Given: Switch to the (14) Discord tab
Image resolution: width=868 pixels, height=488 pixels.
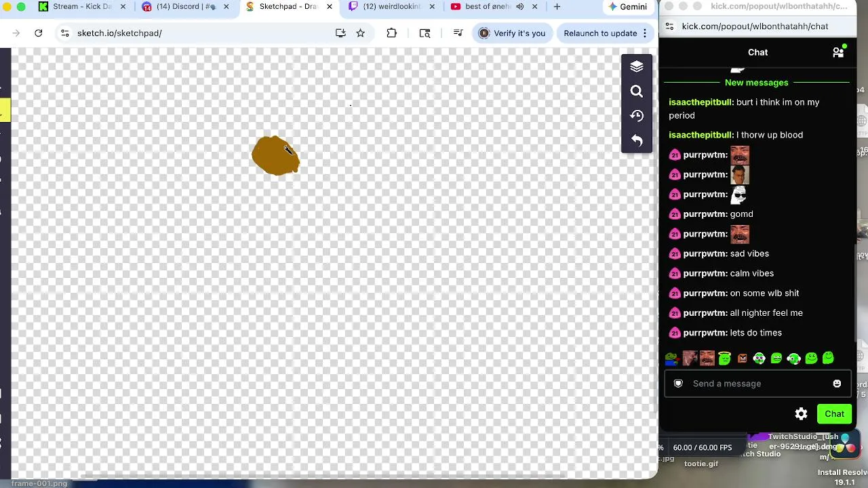Looking at the screenshot, I should pos(186,7).
